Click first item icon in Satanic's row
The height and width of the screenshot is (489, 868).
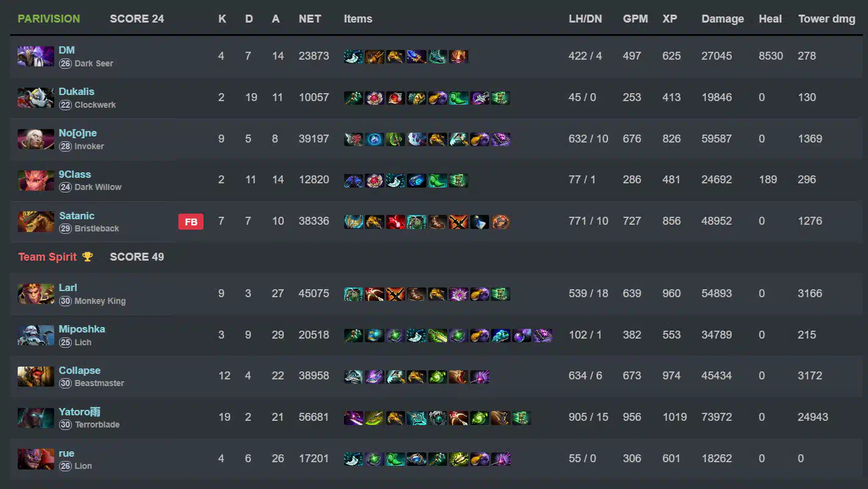point(353,222)
